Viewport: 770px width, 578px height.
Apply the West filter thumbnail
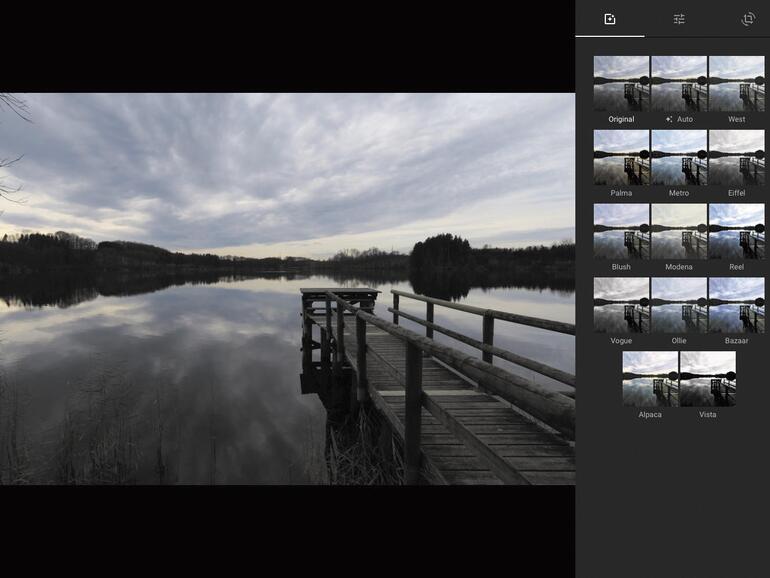coord(737,83)
